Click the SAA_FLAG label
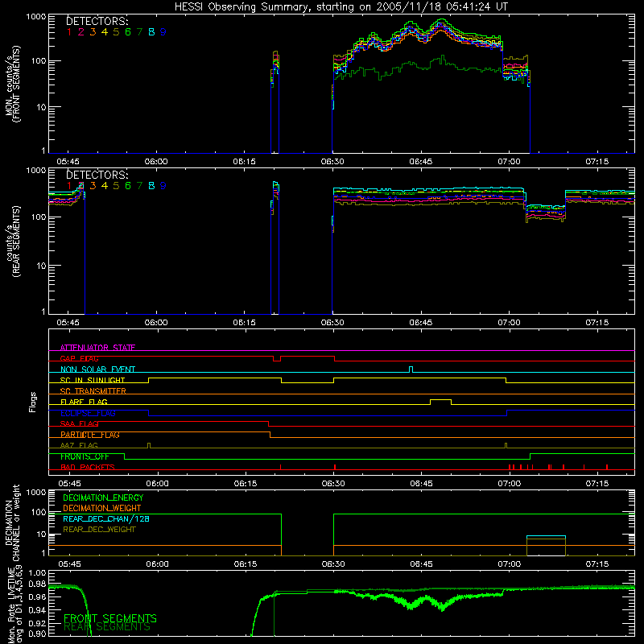The width and height of the screenshot is (644, 644). 79,423
